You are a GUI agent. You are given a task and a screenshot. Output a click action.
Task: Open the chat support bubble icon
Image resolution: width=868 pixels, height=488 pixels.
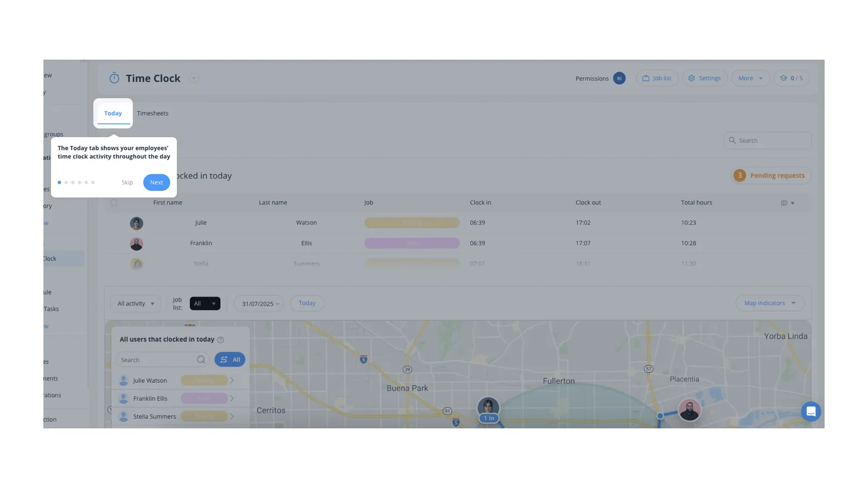(x=811, y=412)
